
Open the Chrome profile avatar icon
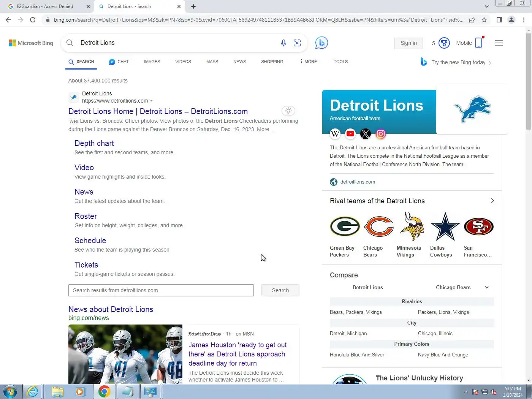pyautogui.click(x=511, y=20)
